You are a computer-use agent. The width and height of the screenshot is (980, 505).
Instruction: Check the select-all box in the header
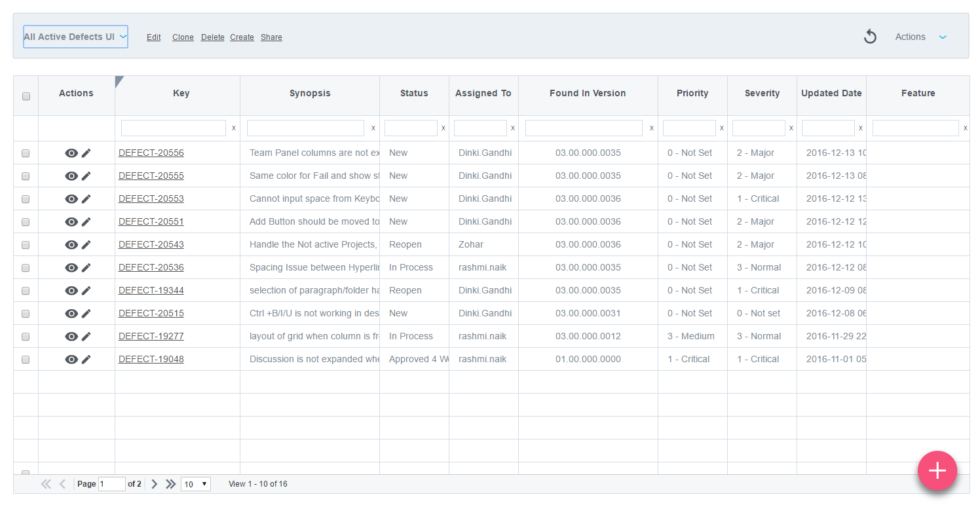(x=26, y=96)
